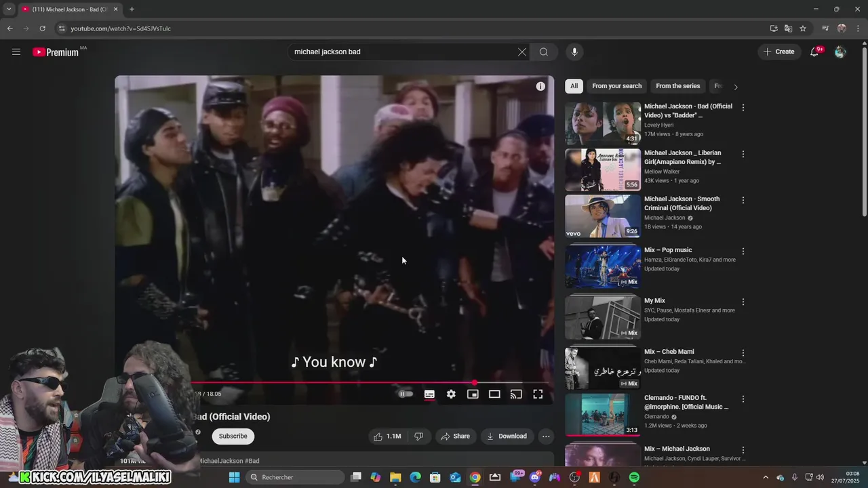
Task: Start voice search with the microphone
Action: click(x=574, y=52)
